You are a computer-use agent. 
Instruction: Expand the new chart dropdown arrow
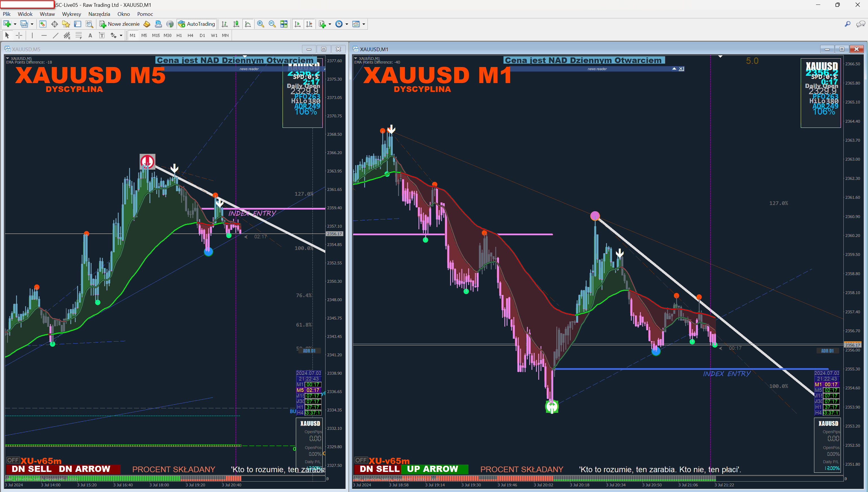15,24
